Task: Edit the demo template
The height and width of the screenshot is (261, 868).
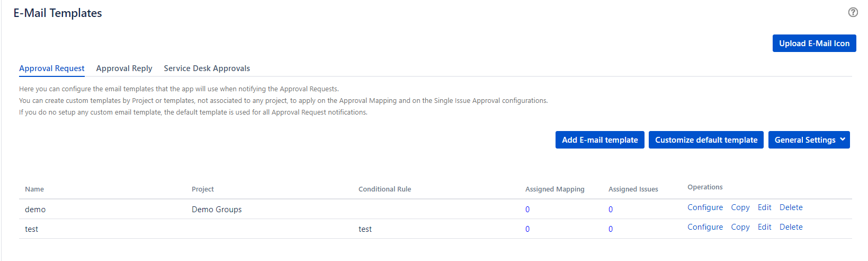Action: click(x=764, y=207)
